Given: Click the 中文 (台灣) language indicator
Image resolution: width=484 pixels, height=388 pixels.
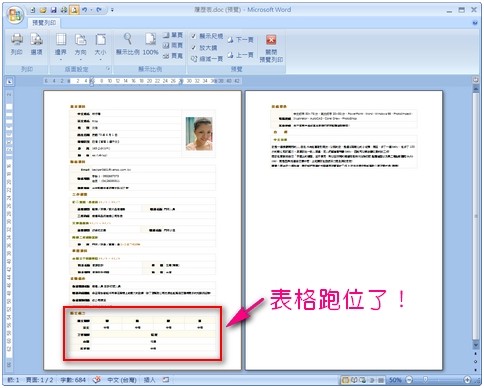Looking at the screenshot, I should 122,380.
